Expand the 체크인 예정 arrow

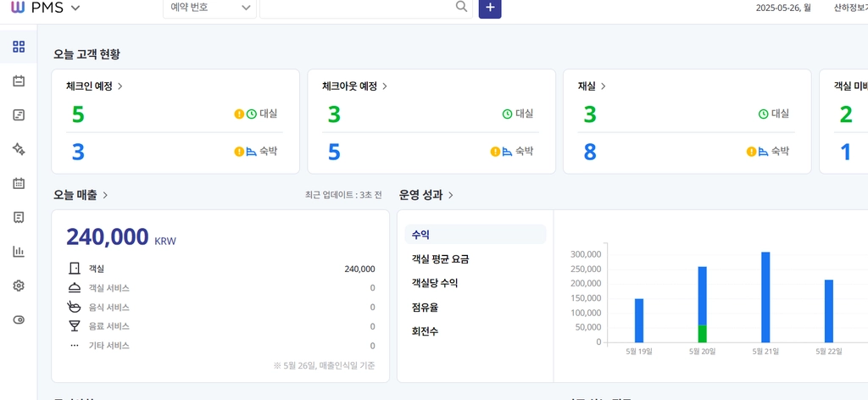(120, 86)
